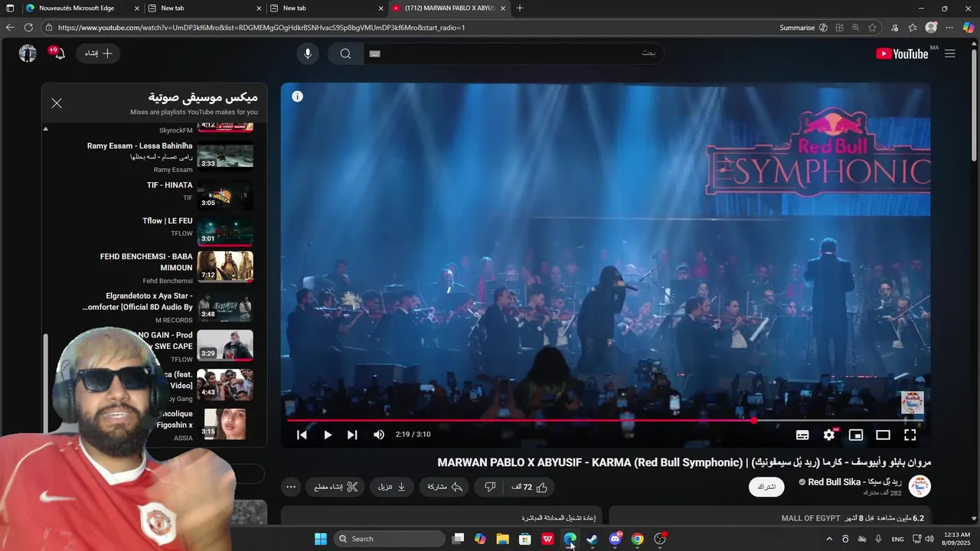Open Edge tab actions menu
980x551 pixels.
tap(10, 8)
